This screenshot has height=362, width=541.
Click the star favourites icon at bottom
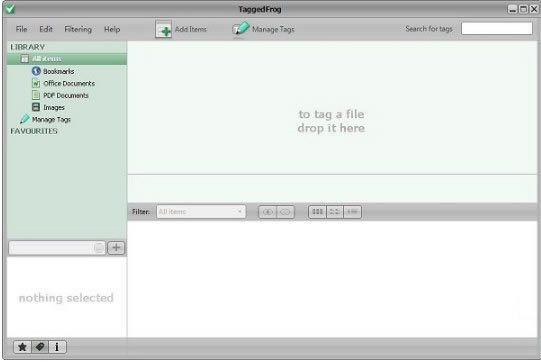coord(22,347)
